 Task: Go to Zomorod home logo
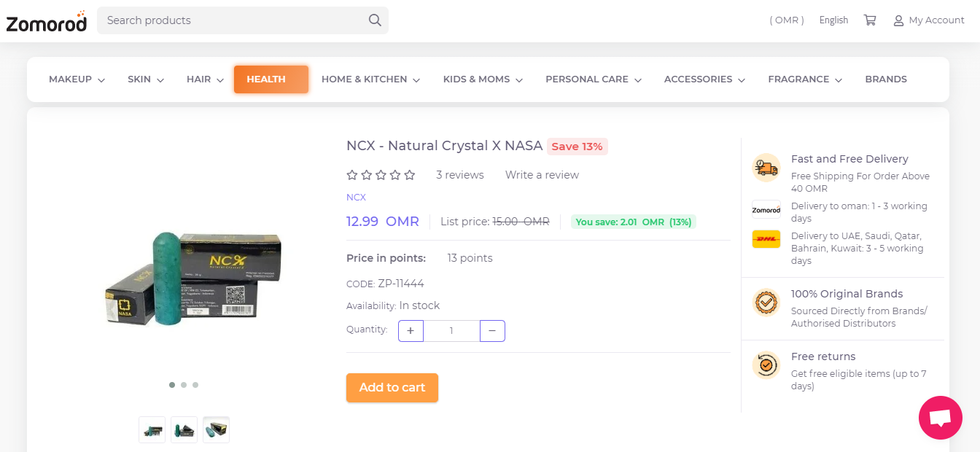click(47, 22)
